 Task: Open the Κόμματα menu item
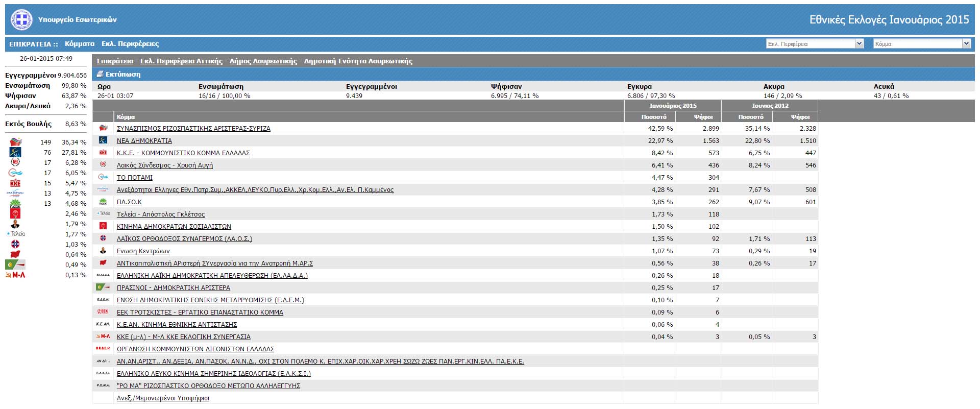[x=80, y=44]
